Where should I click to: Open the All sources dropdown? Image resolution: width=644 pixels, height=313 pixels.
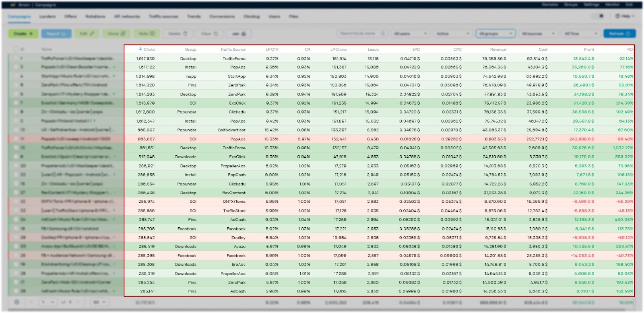pos(539,33)
